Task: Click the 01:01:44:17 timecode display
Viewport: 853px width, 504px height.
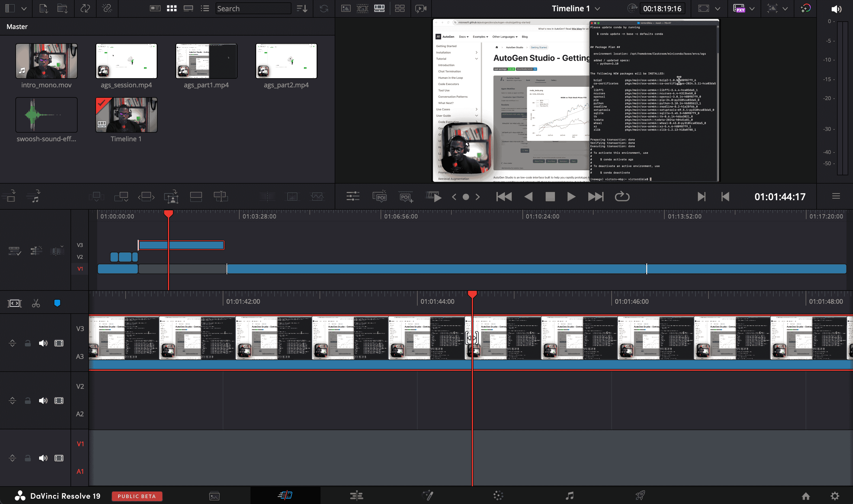Action: (x=780, y=197)
